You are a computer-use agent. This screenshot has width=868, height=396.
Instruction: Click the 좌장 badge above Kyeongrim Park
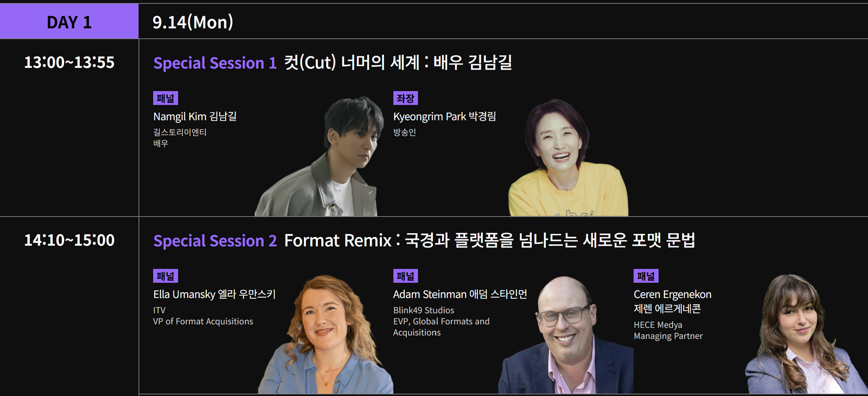[405, 98]
